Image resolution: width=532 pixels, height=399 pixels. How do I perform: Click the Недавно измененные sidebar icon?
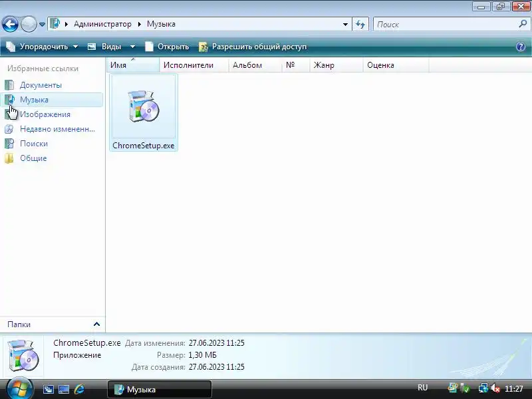[9, 129]
